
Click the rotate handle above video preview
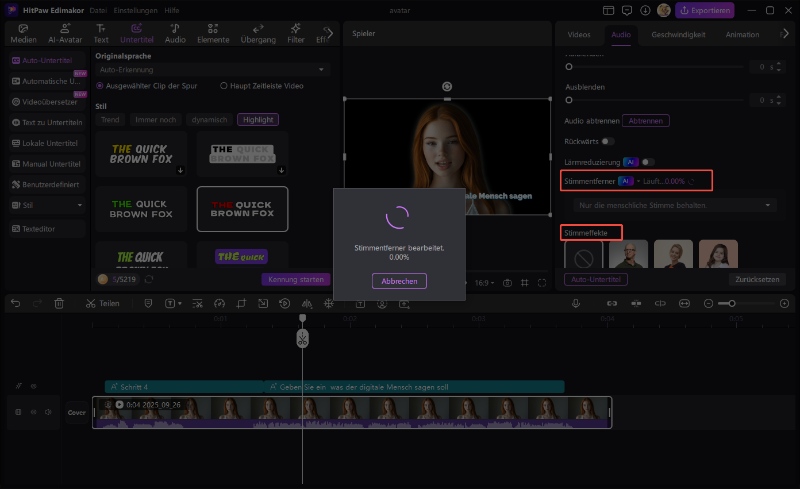447,87
